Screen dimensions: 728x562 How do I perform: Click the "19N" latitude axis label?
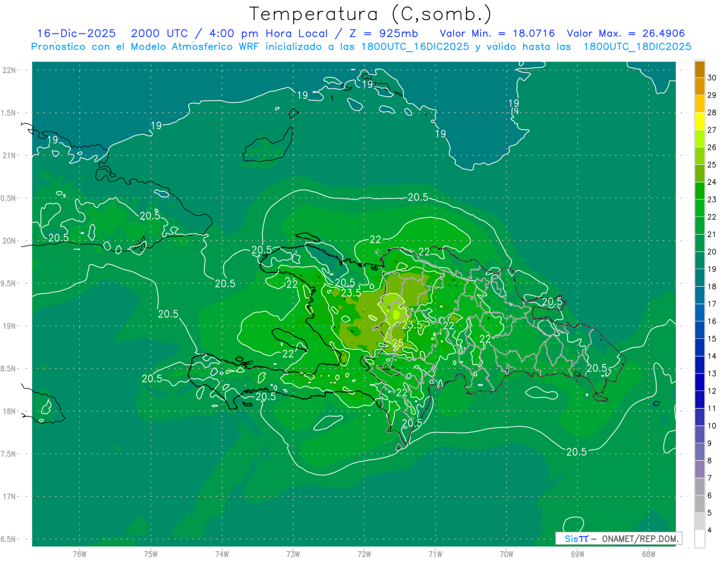coord(9,326)
